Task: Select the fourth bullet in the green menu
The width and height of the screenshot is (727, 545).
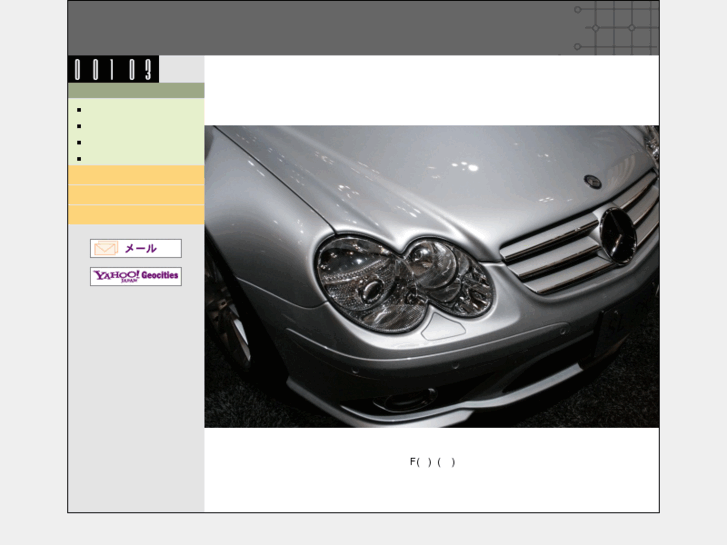Action: coord(79,158)
